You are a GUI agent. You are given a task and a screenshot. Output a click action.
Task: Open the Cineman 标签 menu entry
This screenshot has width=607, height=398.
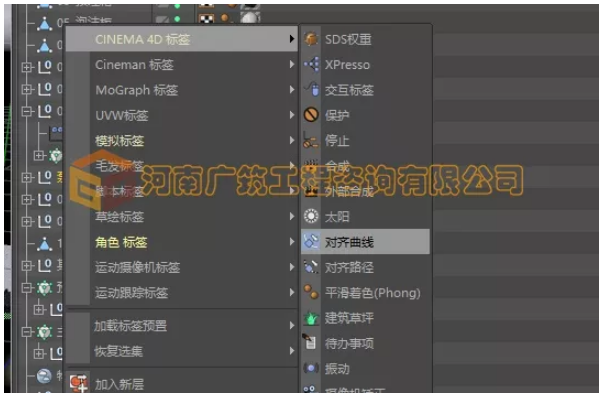[182, 65]
